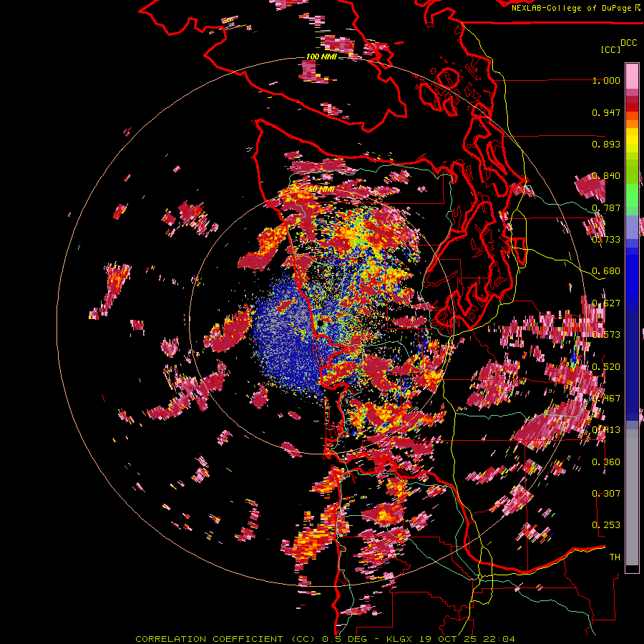The image size is (644, 644).
Task: Select the 1.000 scale value
Action: (x=606, y=80)
